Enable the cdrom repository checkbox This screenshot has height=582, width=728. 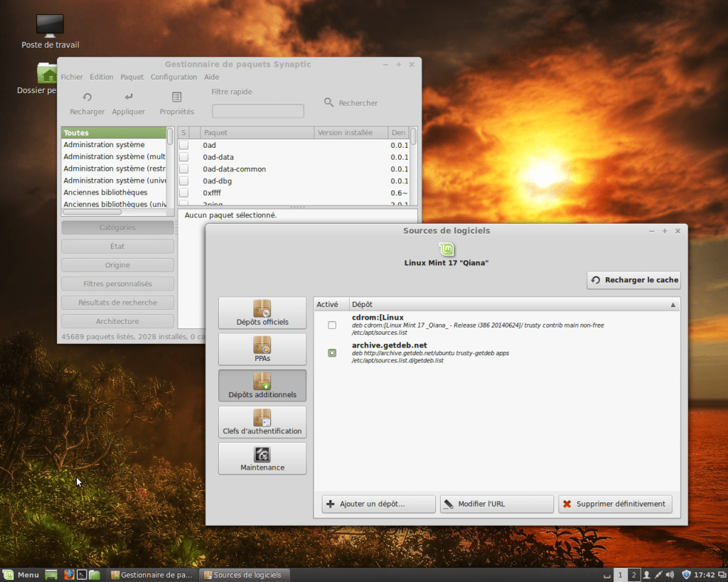[332, 325]
